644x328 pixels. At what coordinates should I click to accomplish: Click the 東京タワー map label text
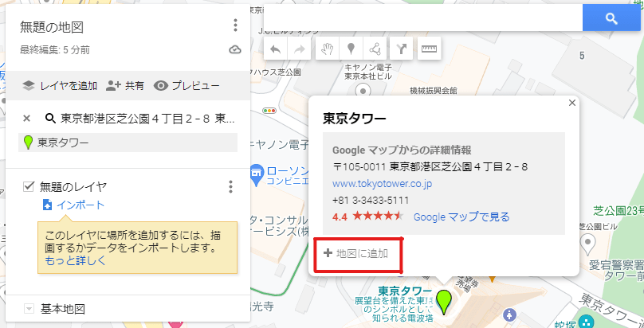[x=406, y=291]
